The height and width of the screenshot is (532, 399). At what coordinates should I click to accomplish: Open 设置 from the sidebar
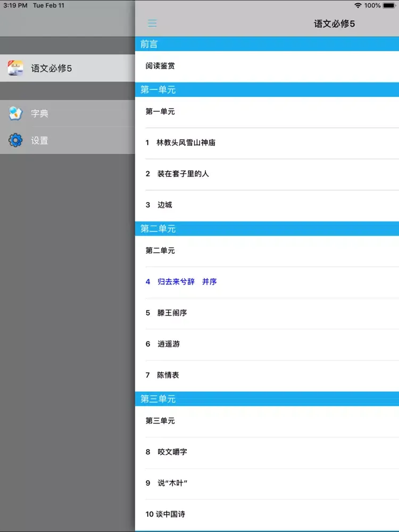coord(40,140)
